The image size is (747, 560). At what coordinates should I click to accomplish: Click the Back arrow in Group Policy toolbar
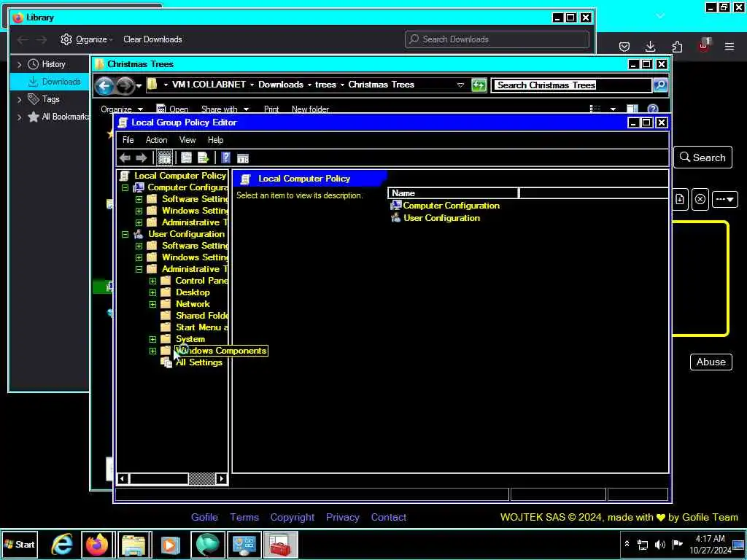tap(125, 157)
